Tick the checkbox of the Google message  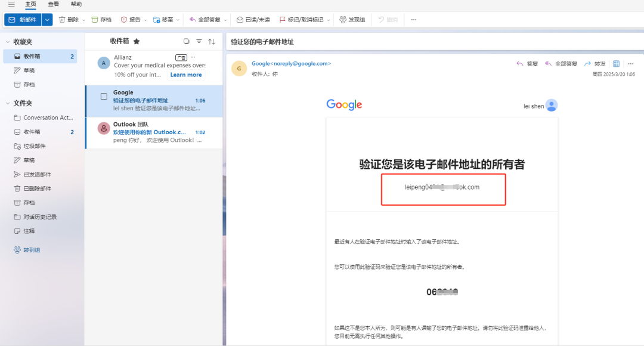tap(104, 96)
